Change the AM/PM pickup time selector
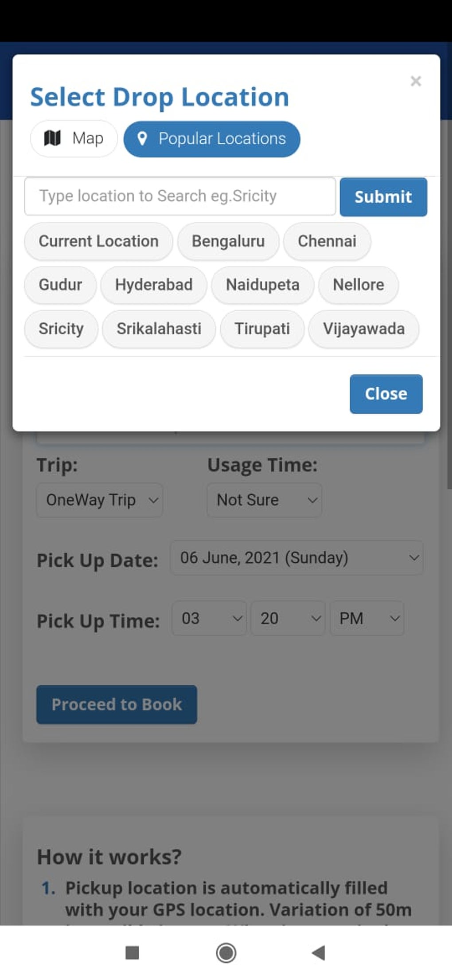The width and height of the screenshot is (452, 980). [367, 619]
